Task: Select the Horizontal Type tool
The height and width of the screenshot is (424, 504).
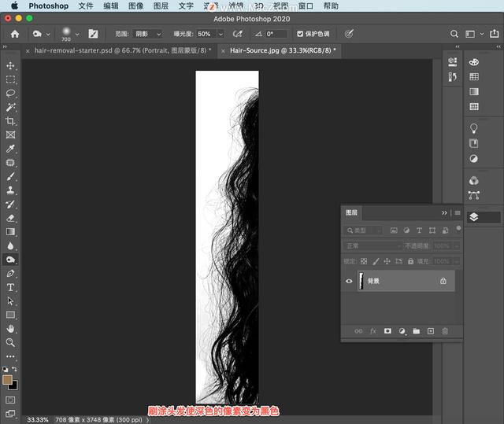Action: (10, 287)
